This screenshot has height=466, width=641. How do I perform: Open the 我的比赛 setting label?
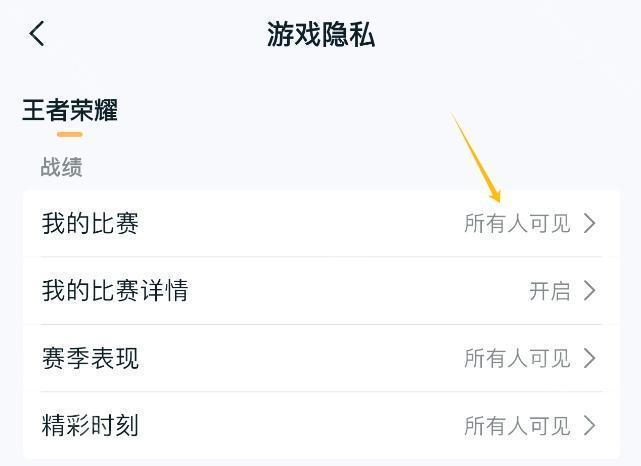tap(90, 223)
